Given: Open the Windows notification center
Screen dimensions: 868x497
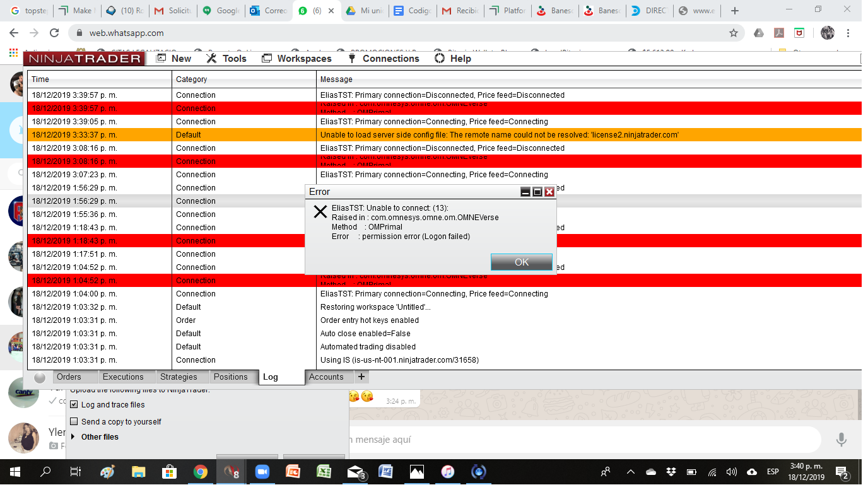Looking at the screenshot, I should click(842, 472).
